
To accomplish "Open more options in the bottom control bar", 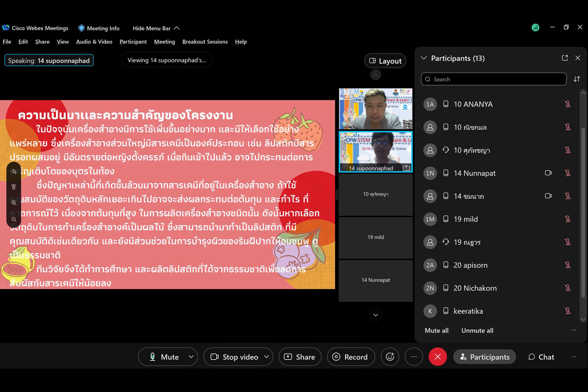I will click(x=414, y=357).
